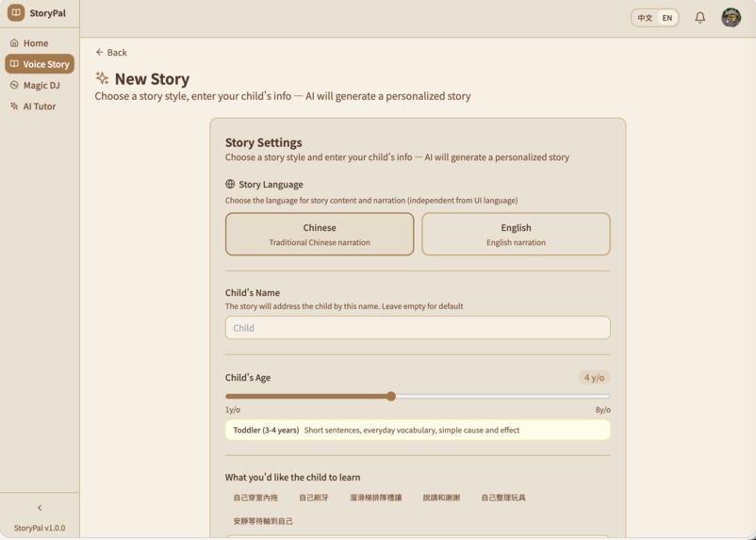This screenshot has height=540, width=756.
Task: Open the AI Tutor section
Action: pos(40,106)
